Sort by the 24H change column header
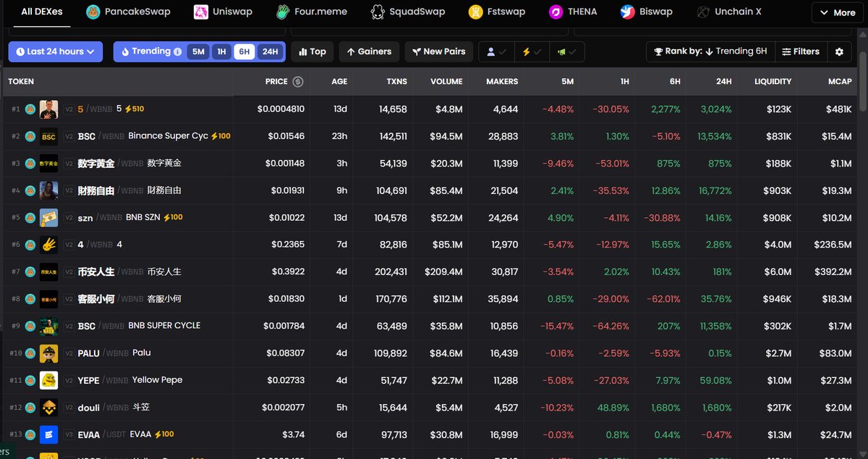This screenshot has width=868, height=459. click(x=724, y=82)
